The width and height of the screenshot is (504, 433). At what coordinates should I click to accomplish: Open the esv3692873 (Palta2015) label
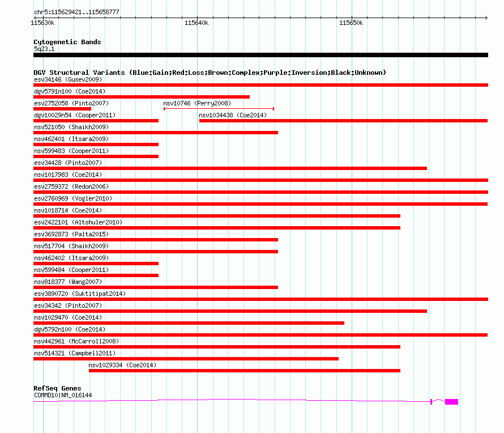pyautogui.click(x=71, y=234)
